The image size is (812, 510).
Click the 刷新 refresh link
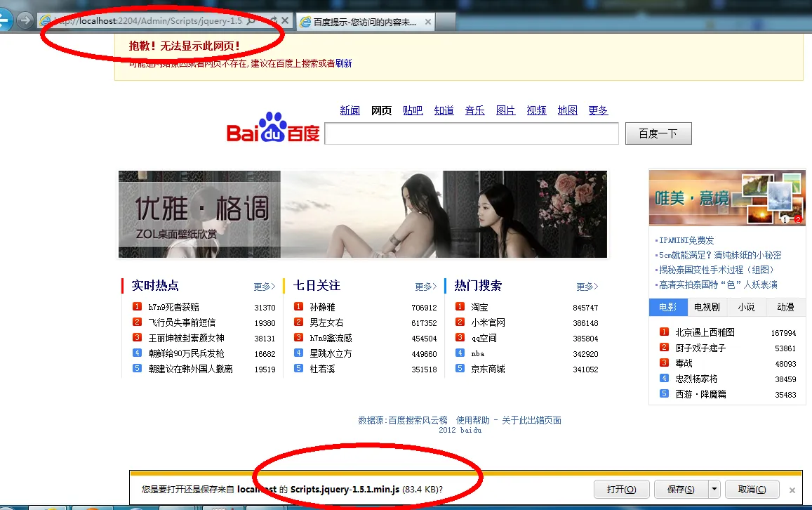343,63
